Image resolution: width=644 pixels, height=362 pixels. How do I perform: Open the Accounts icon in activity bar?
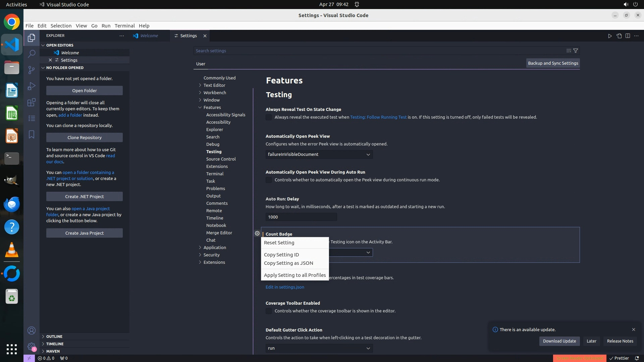tap(32, 330)
